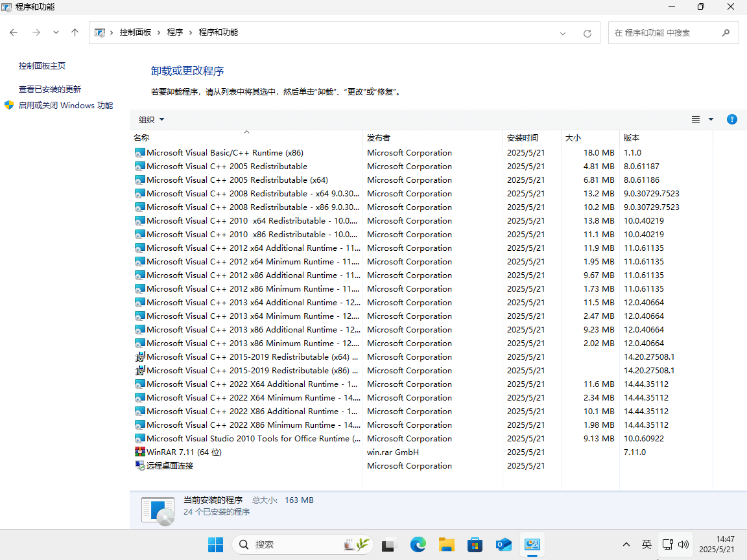Image resolution: width=747 pixels, height=560 pixels.
Task: Click the change view list icon
Action: [x=696, y=119]
